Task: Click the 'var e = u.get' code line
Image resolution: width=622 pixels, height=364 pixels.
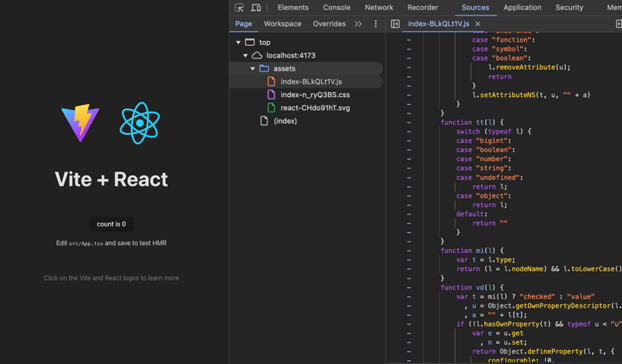Action: 497,333
